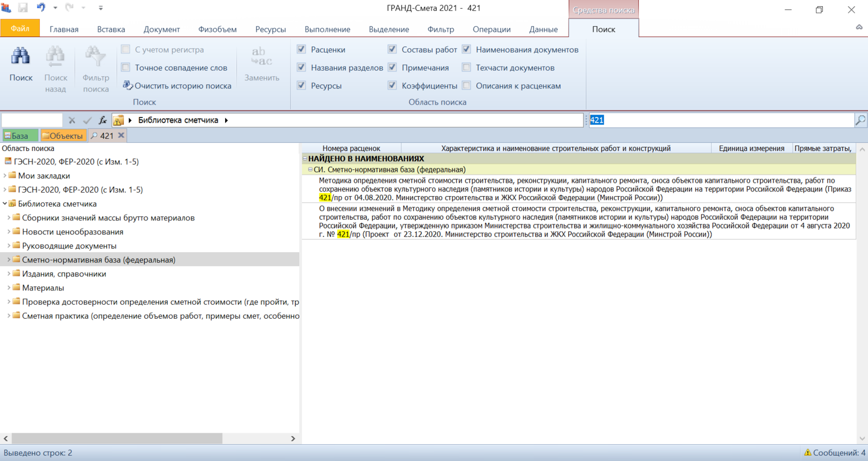
Task: Click Очистить историю поиска
Action: click(x=177, y=86)
